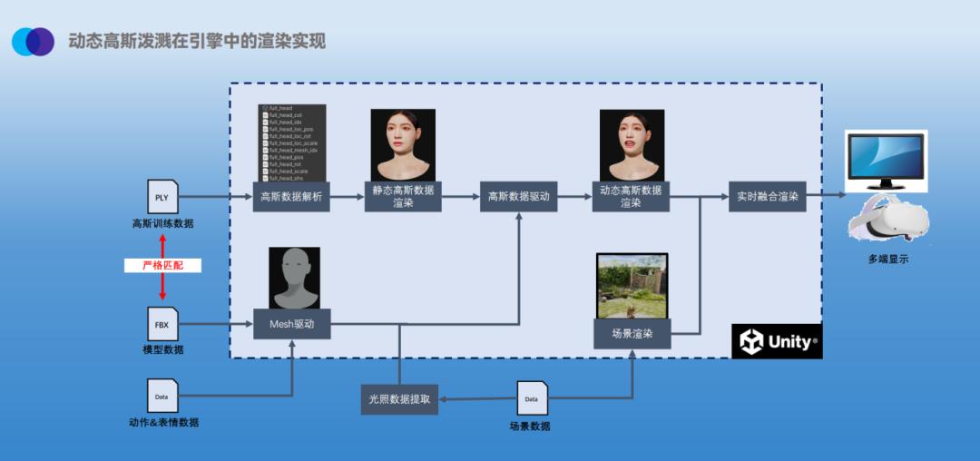Click the 动作&表情数据 caption
This screenshot has width=980, height=461.
[163, 422]
